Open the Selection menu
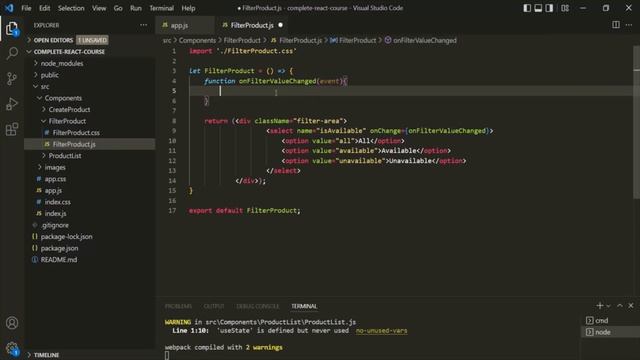 (x=71, y=8)
